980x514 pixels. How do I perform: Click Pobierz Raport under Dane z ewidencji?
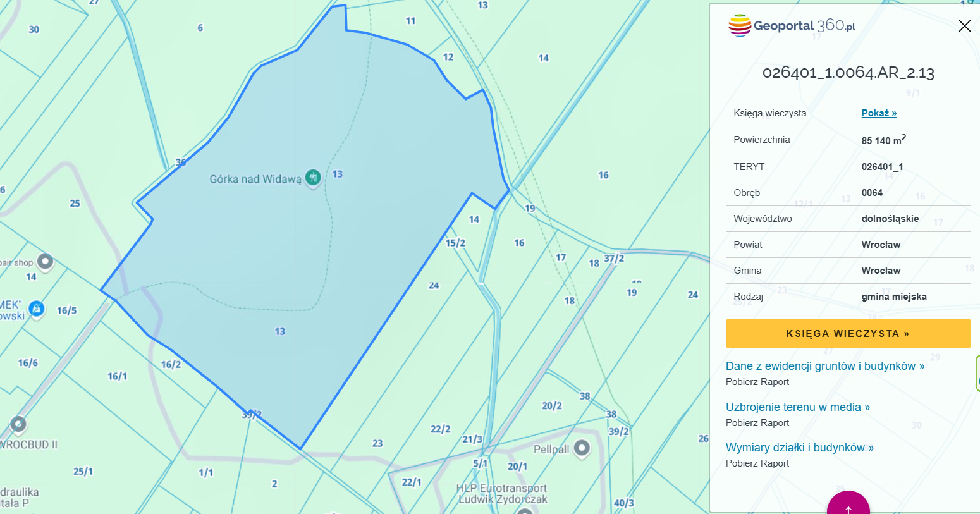click(x=757, y=382)
